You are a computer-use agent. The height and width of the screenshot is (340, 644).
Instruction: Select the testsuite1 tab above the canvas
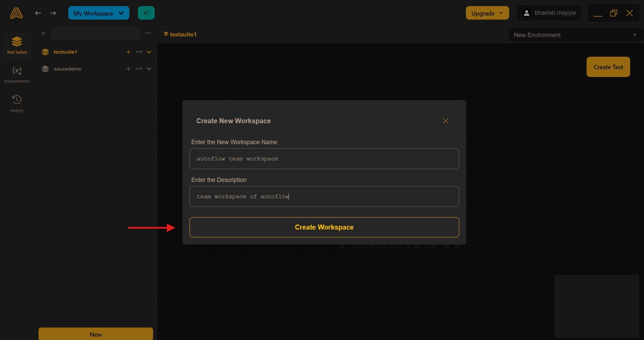point(180,34)
